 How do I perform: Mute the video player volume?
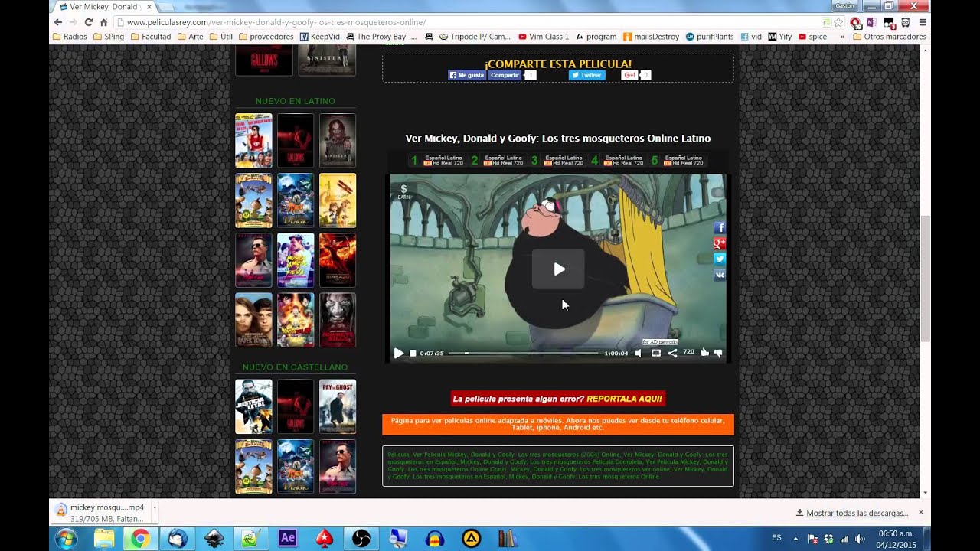point(639,353)
